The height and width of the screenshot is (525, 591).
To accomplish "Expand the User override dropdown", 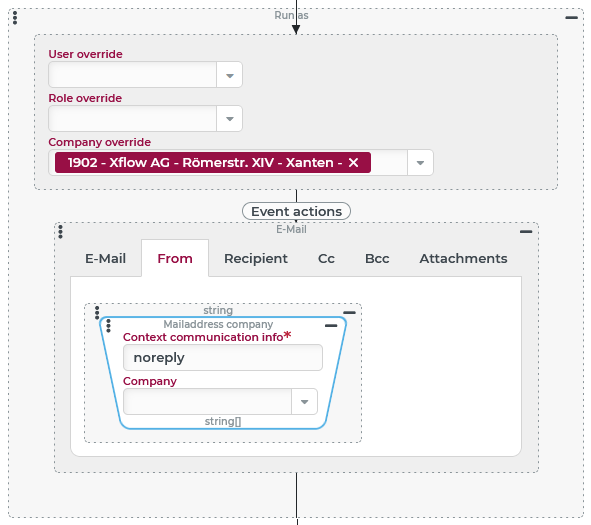I will tap(230, 75).
